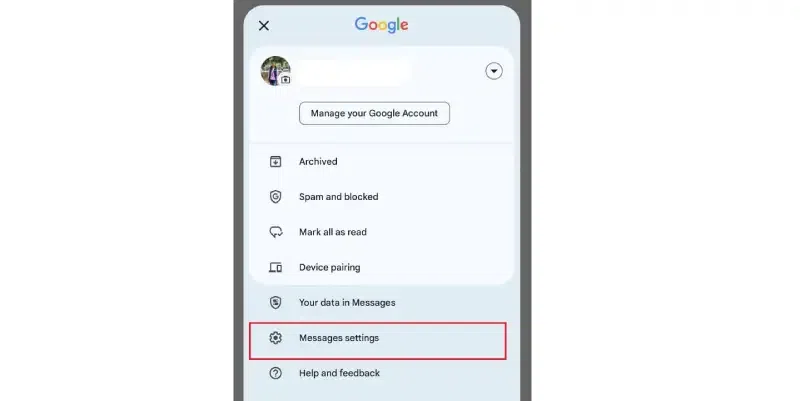Click the Spam and blocked shield icon
800x401 pixels.
pyautogui.click(x=276, y=196)
